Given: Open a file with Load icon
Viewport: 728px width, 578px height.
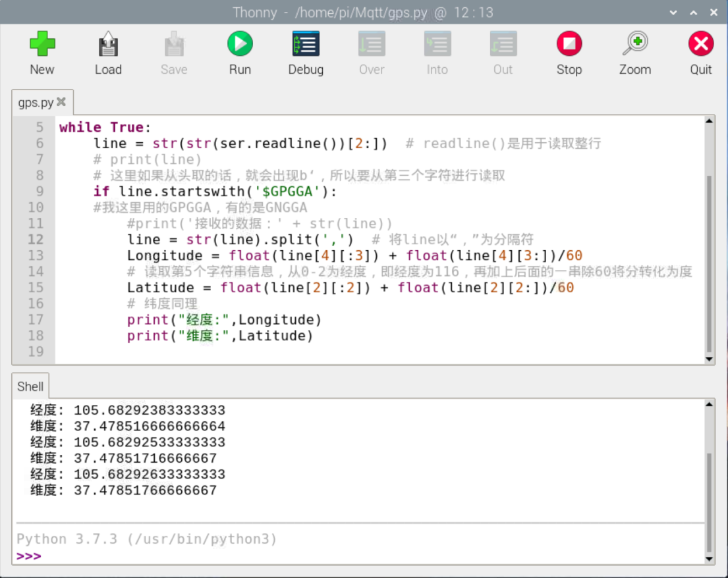Looking at the screenshot, I should [108, 45].
